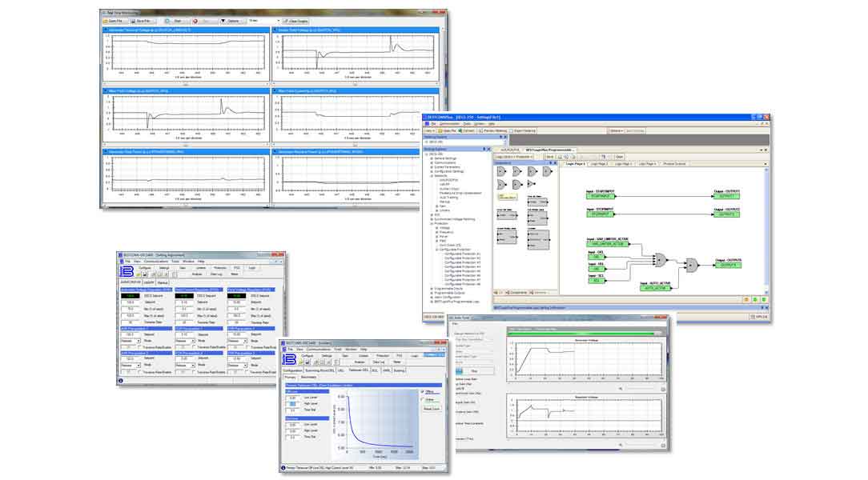This screenshot has width=868, height=480.
Task: Click Export Metering in BESTCOMSPlus toolbar
Action: coord(523,131)
